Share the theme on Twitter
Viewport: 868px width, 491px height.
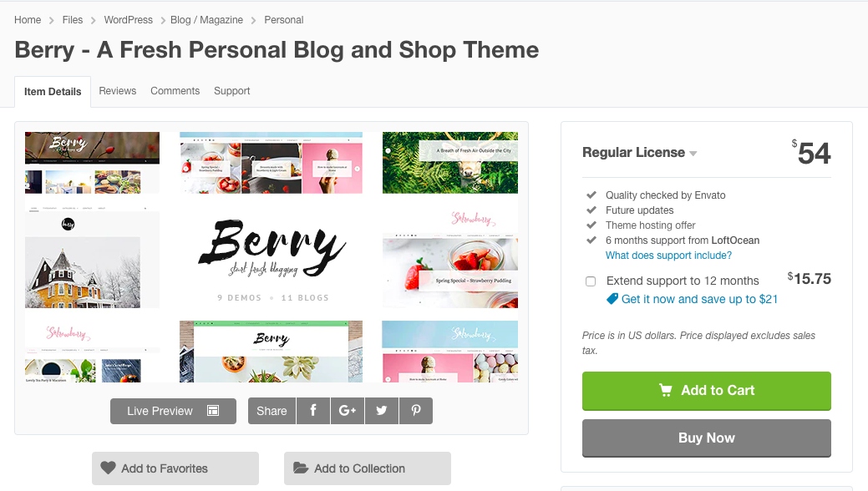pyautogui.click(x=382, y=411)
